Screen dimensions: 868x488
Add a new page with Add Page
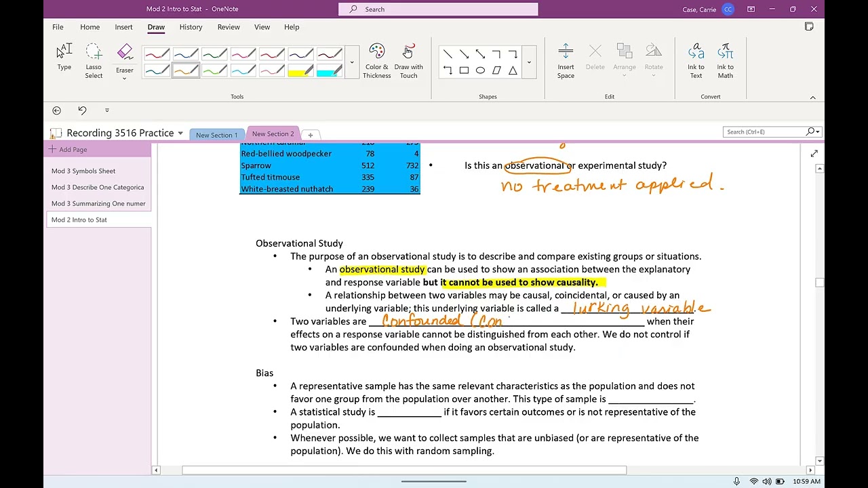click(68, 150)
